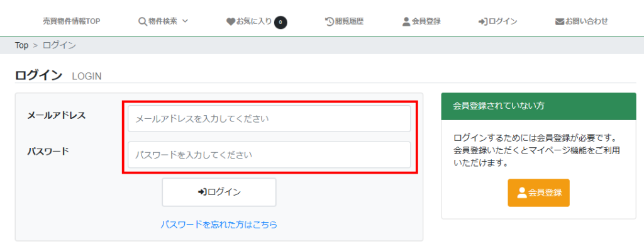Focus the パスワード input field
The width and height of the screenshot is (644, 246).
pyautogui.click(x=269, y=155)
